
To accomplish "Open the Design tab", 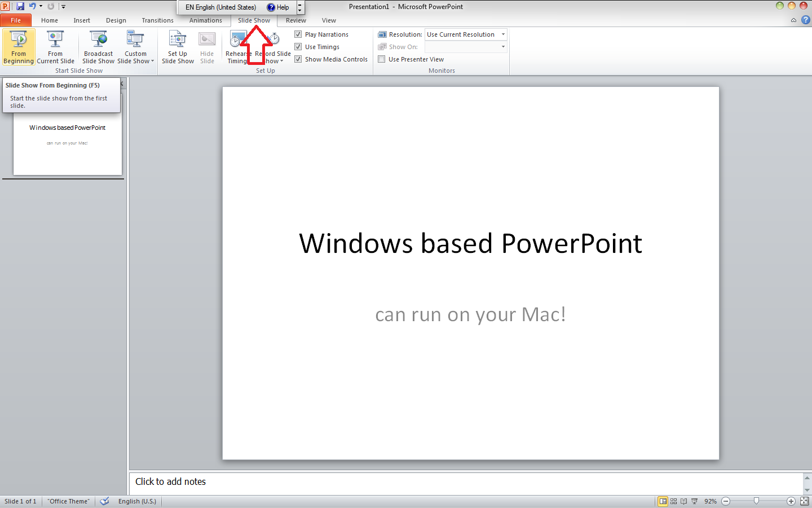I will click(116, 20).
